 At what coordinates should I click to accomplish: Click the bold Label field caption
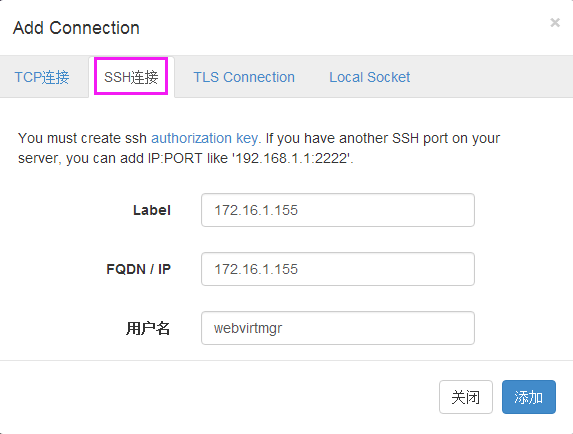[152, 210]
